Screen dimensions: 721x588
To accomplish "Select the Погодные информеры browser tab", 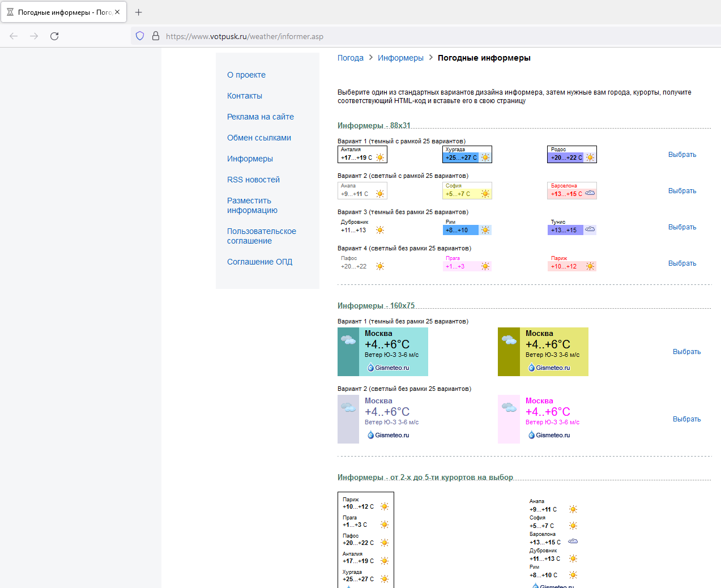I will tap(63, 12).
